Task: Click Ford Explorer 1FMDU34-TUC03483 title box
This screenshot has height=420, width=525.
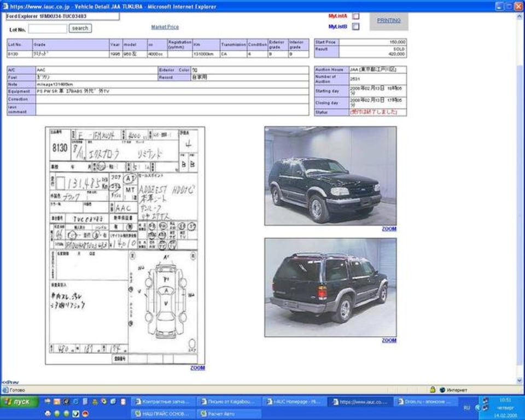Action: [62, 16]
